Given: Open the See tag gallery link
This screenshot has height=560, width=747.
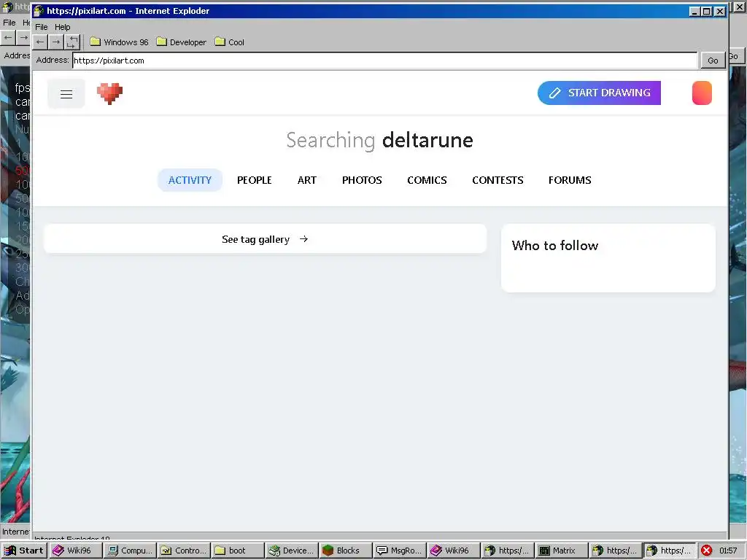Looking at the screenshot, I should [266, 239].
